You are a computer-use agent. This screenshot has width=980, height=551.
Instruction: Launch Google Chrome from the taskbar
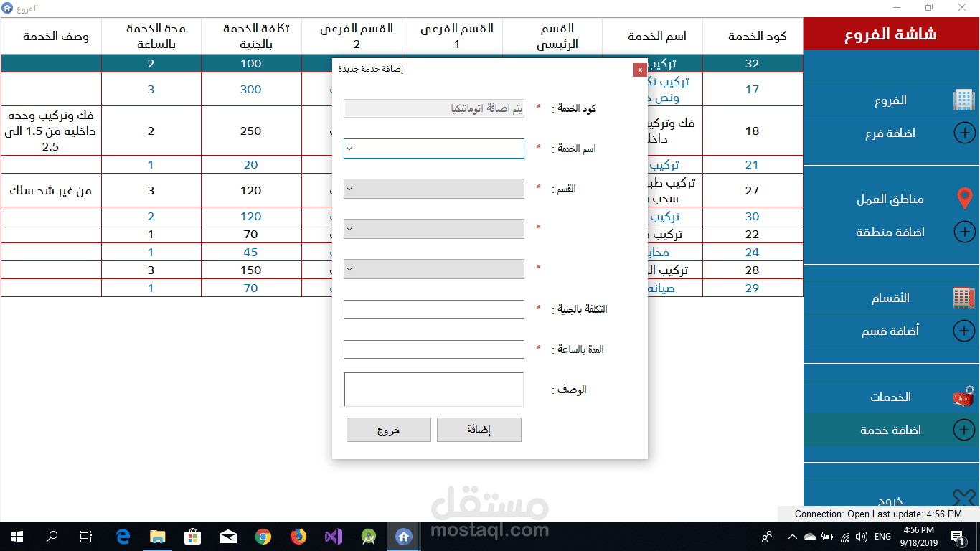pos(263,536)
